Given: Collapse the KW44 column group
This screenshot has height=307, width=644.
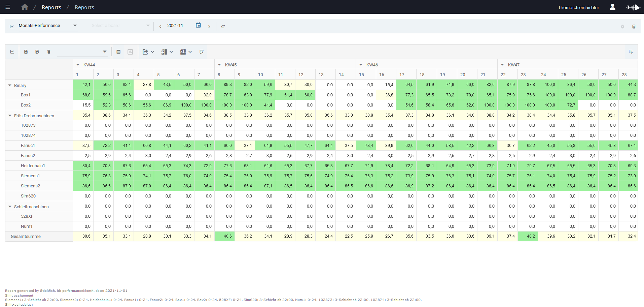Looking at the screenshot, I should [78, 65].
